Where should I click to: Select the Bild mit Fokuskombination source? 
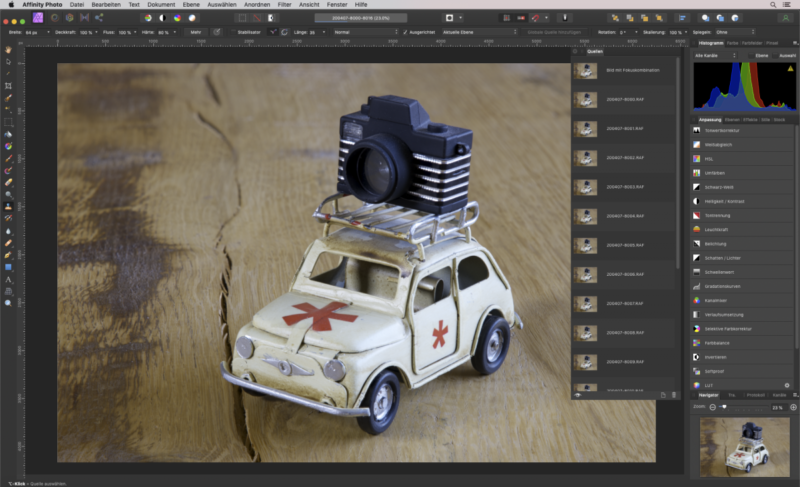pos(623,70)
